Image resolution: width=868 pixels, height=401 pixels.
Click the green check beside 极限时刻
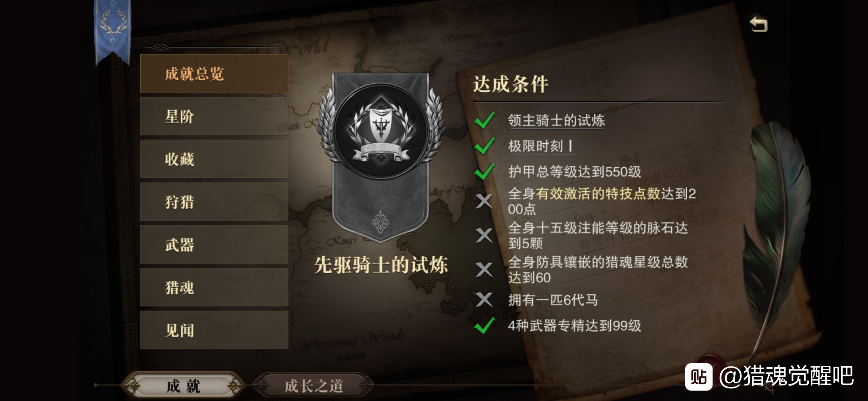[x=484, y=146]
